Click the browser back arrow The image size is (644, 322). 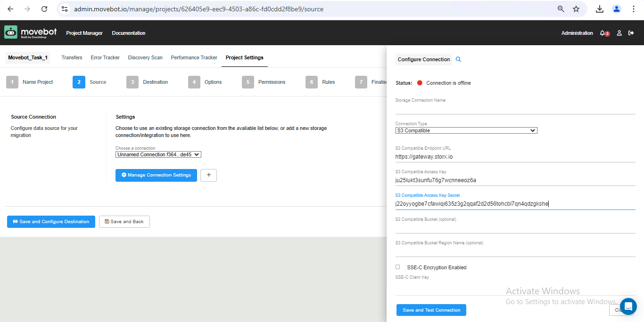click(10, 9)
